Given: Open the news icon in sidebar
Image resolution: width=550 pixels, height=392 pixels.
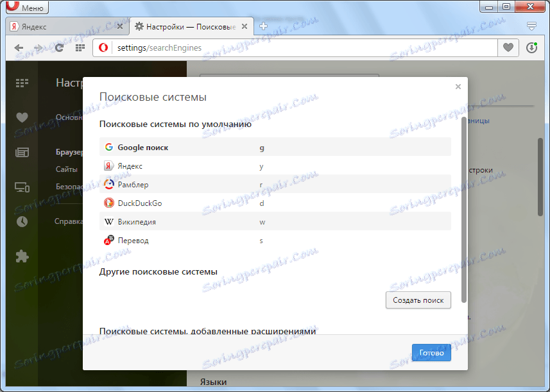Looking at the screenshot, I should [x=22, y=152].
